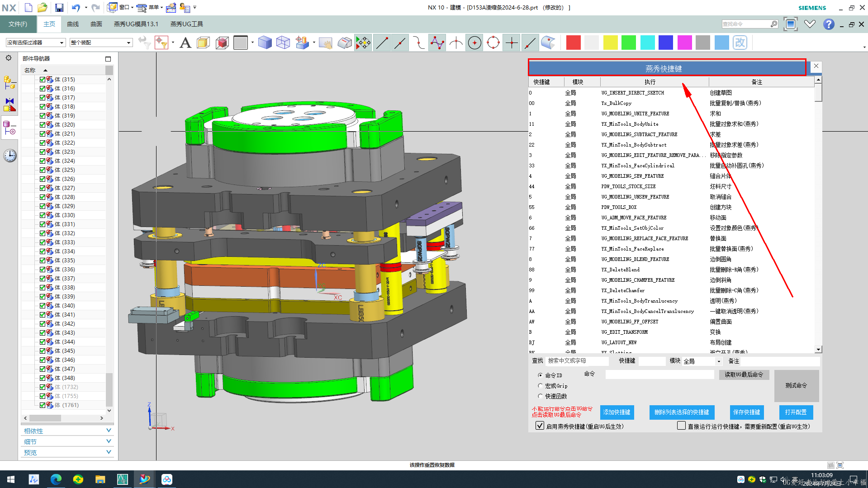Pick the red color swatch
The height and width of the screenshot is (488, 868).
[573, 43]
